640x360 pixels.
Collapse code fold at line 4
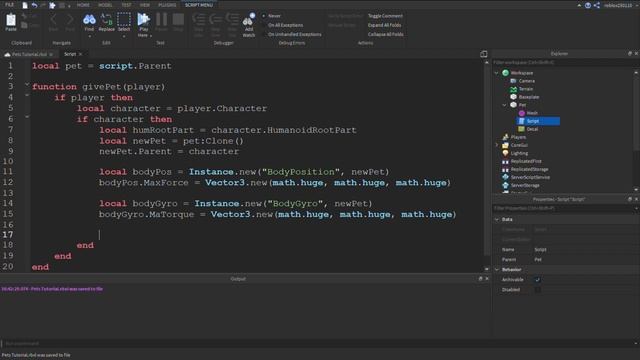pos(27,96)
